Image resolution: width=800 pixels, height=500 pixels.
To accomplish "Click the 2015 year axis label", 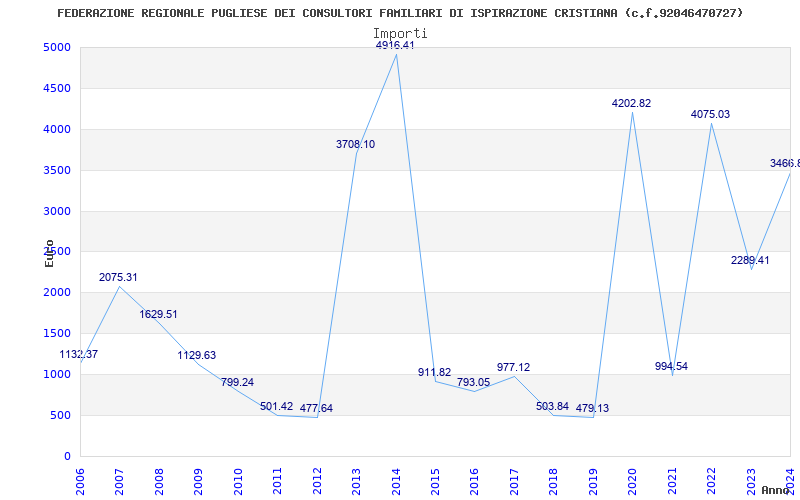I will [x=435, y=482].
